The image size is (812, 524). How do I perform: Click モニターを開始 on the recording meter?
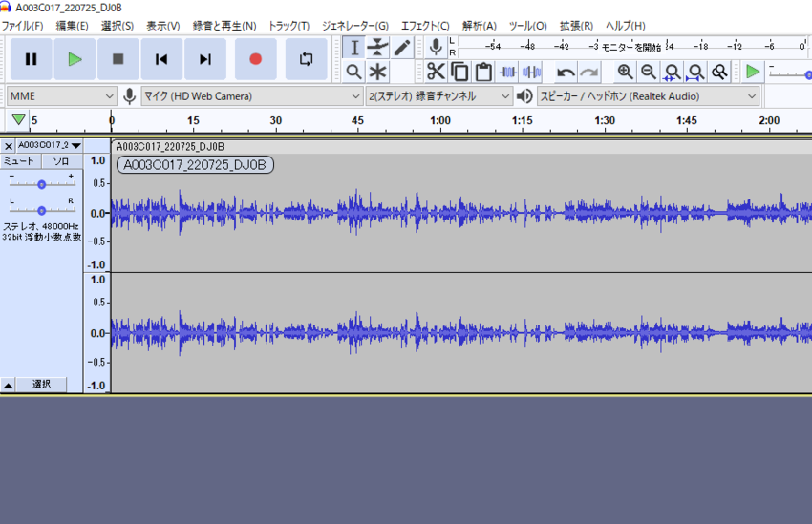631,47
